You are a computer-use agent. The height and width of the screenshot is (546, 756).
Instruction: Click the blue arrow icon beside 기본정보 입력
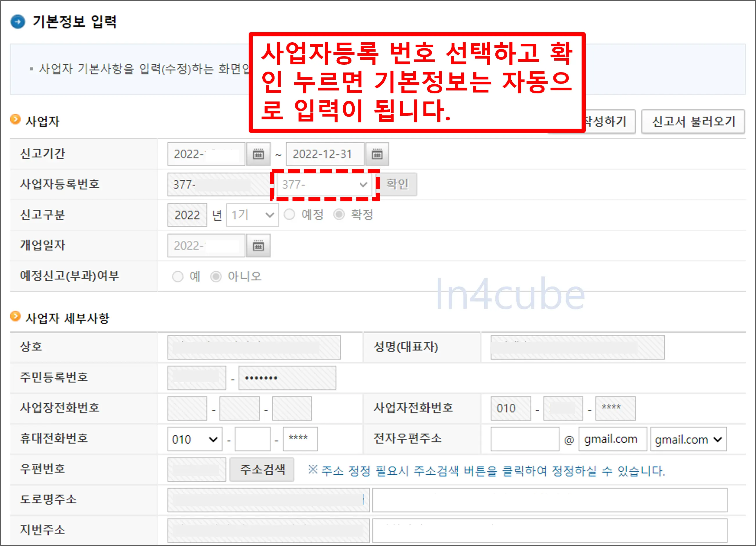(x=18, y=22)
